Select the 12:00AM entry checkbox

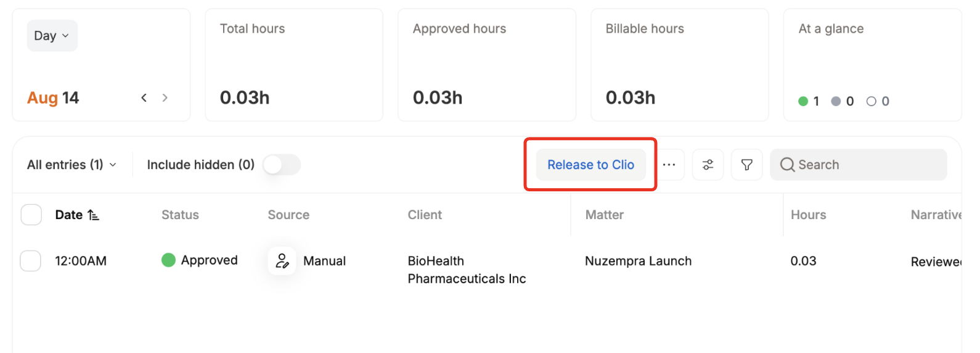coord(31,260)
